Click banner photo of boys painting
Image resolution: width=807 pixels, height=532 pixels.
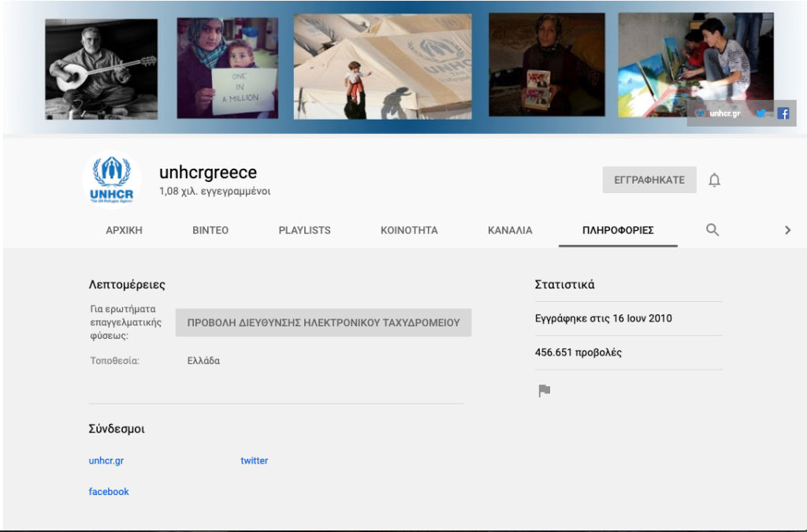click(x=695, y=65)
